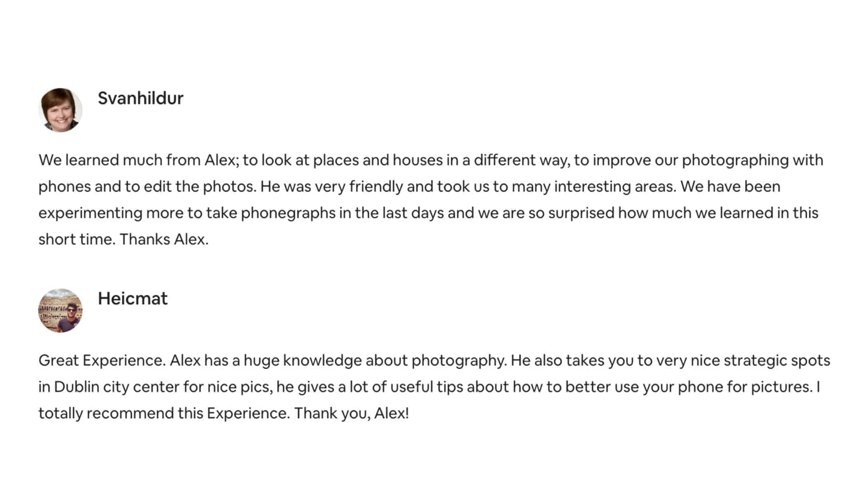Click the word "experimenting" in the first review

click(x=90, y=213)
